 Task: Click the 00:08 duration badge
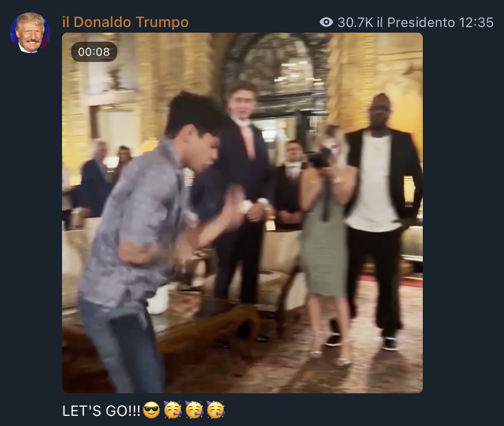pos(94,52)
